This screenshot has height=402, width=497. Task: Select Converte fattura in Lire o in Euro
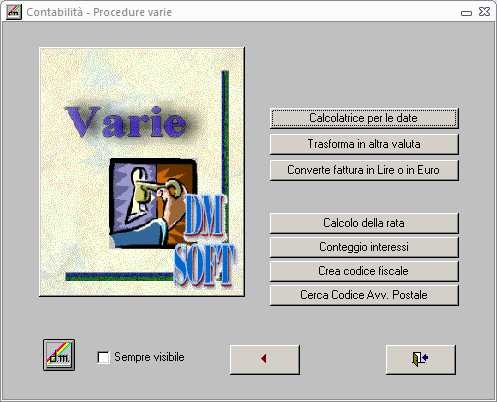coord(364,170)
